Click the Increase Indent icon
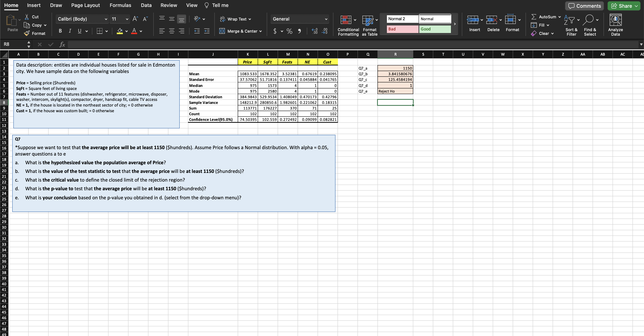The height and width of the screenshot is (336, 644). click(207, 31)
